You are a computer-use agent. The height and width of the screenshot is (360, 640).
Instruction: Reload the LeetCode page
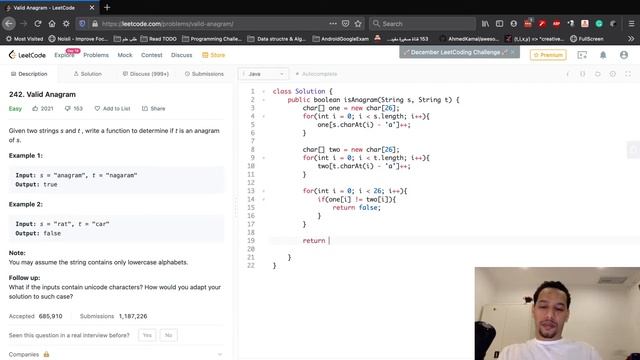tap(38, 24)
